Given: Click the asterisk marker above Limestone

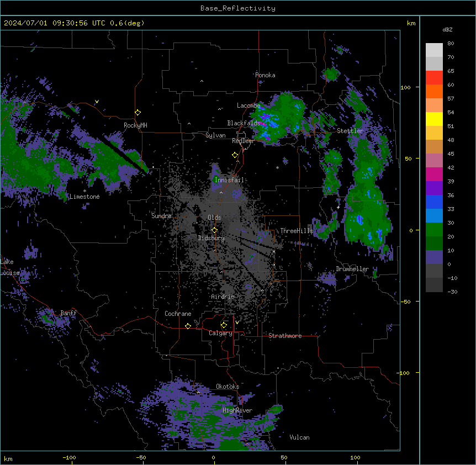Looking at the screenshot, I should coord(84,191).
